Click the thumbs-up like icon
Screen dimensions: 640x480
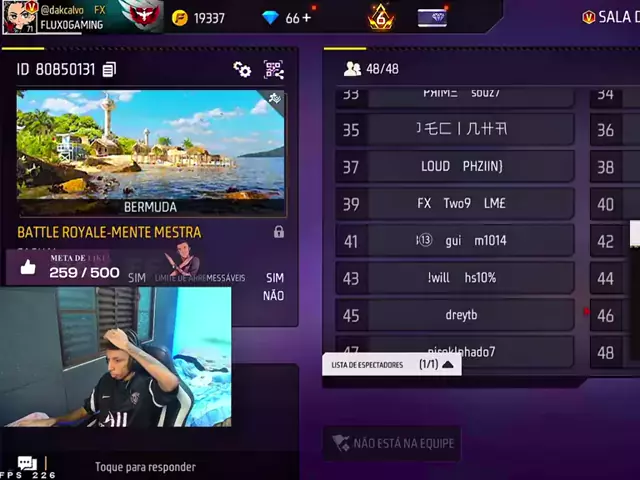(28, 267)
